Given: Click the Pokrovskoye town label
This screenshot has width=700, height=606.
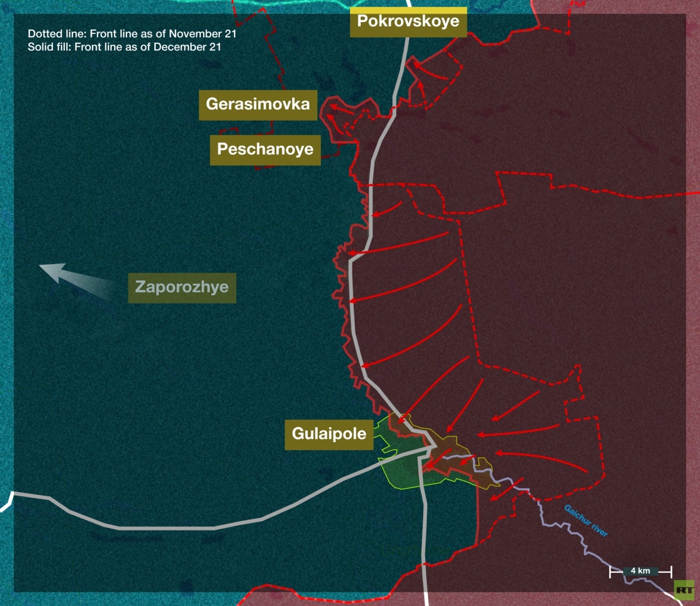Looking at the screenshot, I should (408, 22).
